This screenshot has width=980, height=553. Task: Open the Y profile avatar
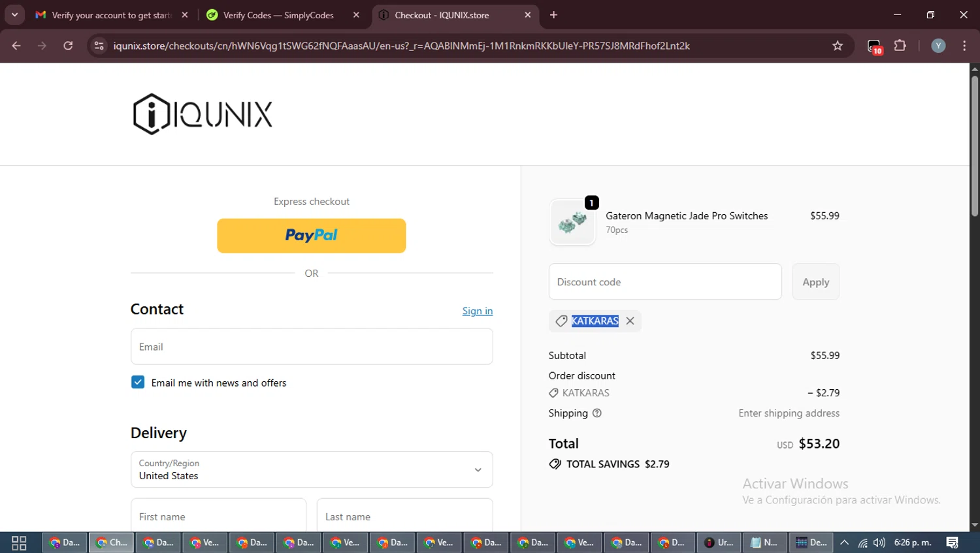938,46
